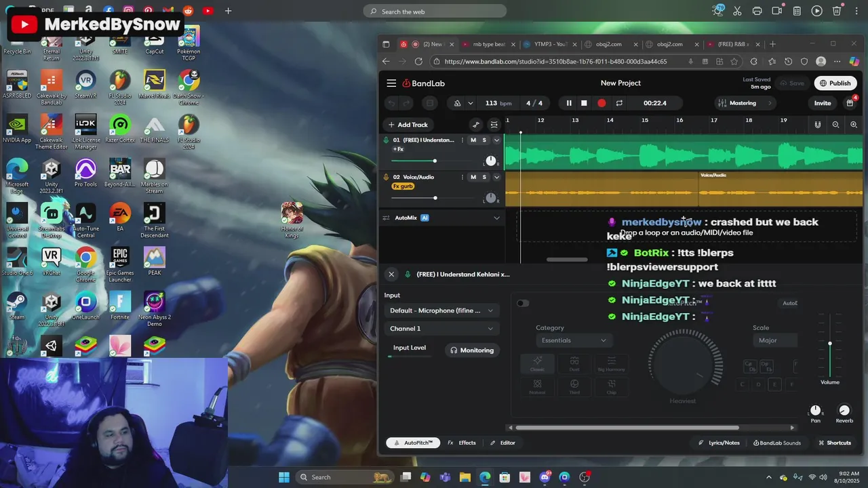Select the Big Harmony preset
This screenshot has width=868, height=488.
coord(611,364)
